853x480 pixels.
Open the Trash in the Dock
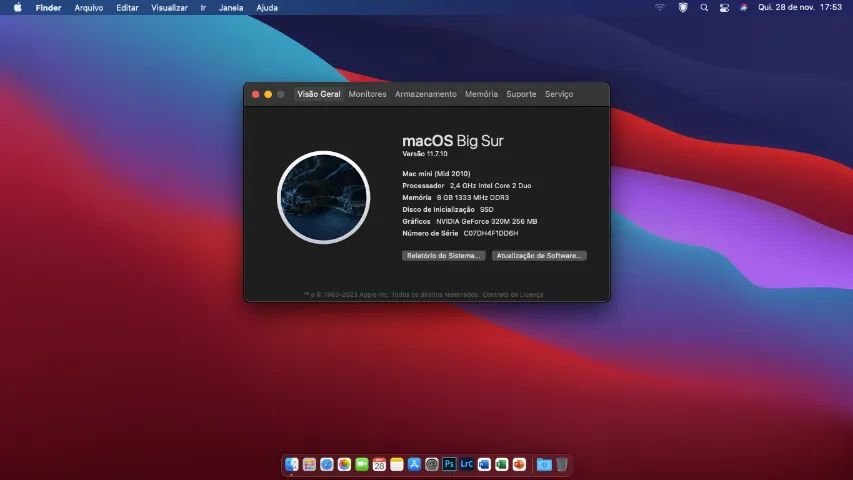click(x=561, y=464)
